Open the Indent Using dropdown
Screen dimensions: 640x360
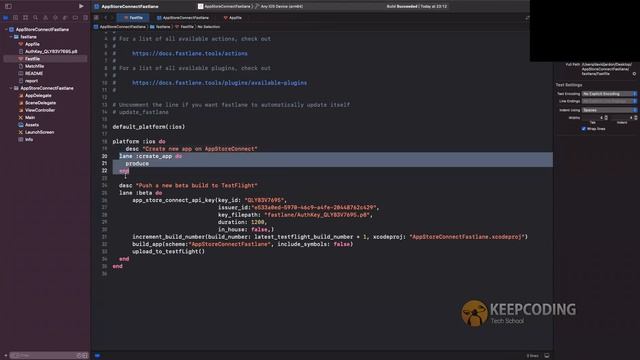point(609,110)
